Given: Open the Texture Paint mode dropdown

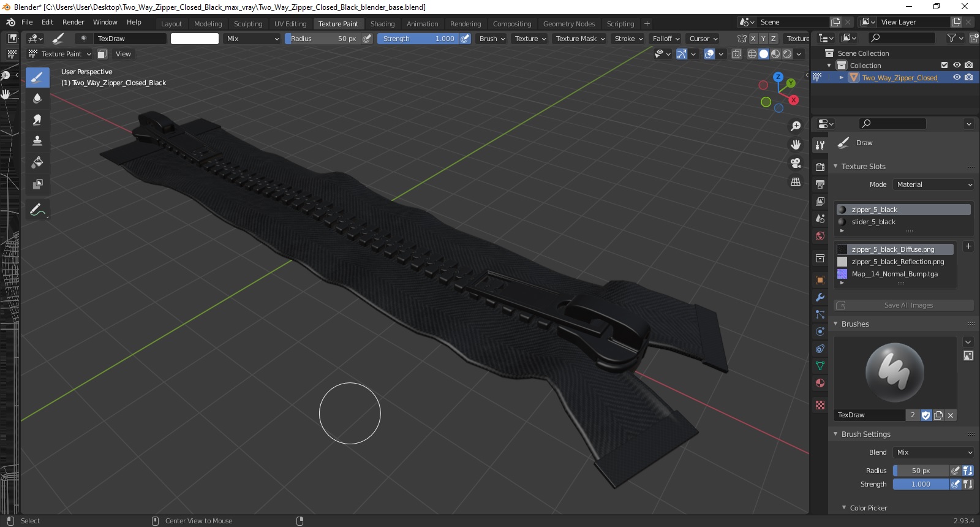Looking at the screenshot, I should [x=60, y=54].
